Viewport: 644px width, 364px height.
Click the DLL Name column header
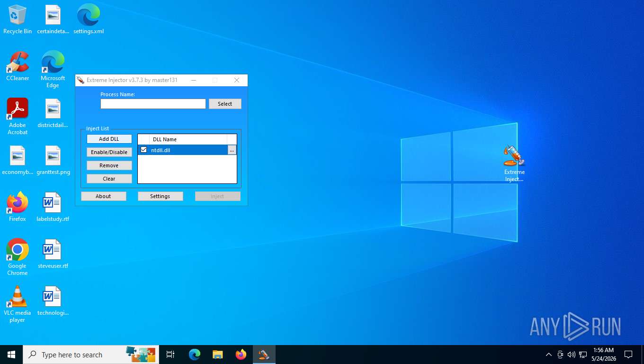(x=188, y=139)
